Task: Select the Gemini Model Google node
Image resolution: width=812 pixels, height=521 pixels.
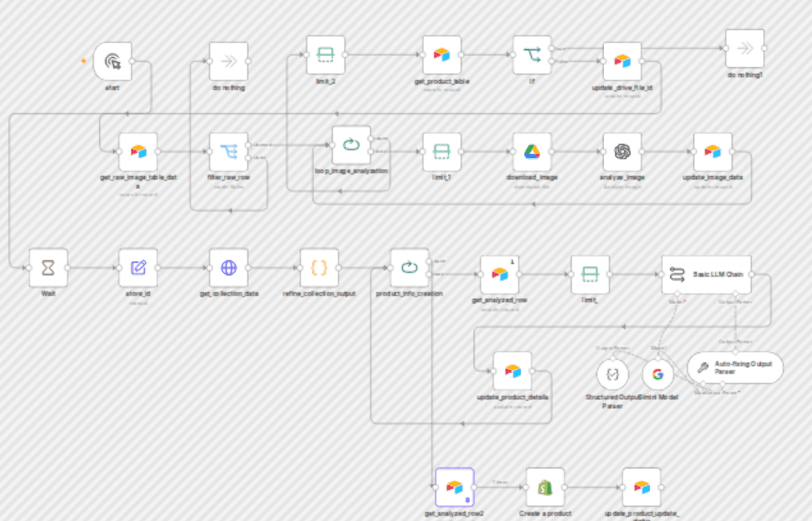Action: (x=658, y=375)
